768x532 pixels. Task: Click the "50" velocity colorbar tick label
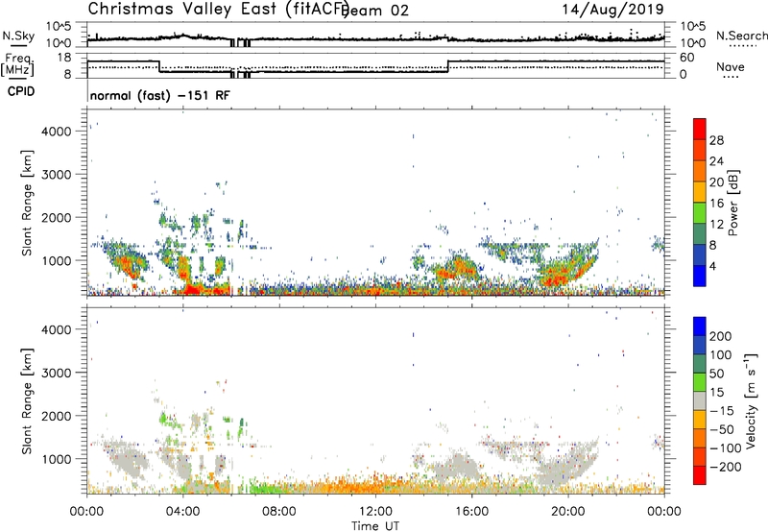(716, 374)
